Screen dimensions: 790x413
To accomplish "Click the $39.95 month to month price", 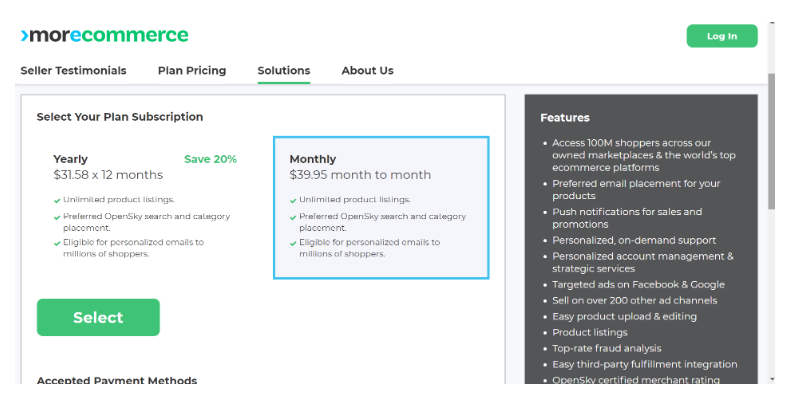I will coord(360,175).
